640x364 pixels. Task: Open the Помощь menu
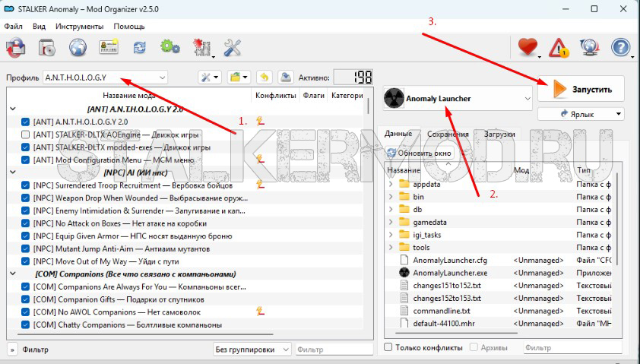click(129, 26)
